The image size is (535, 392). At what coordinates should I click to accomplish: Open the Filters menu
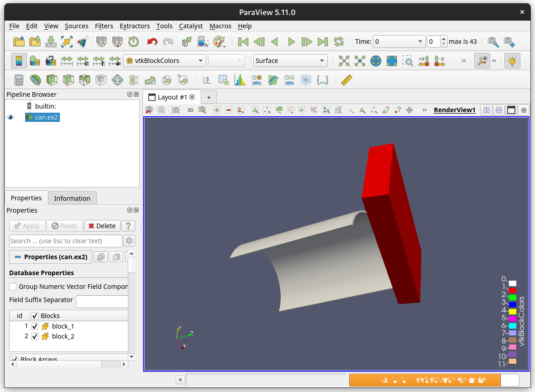pos(104,26)
